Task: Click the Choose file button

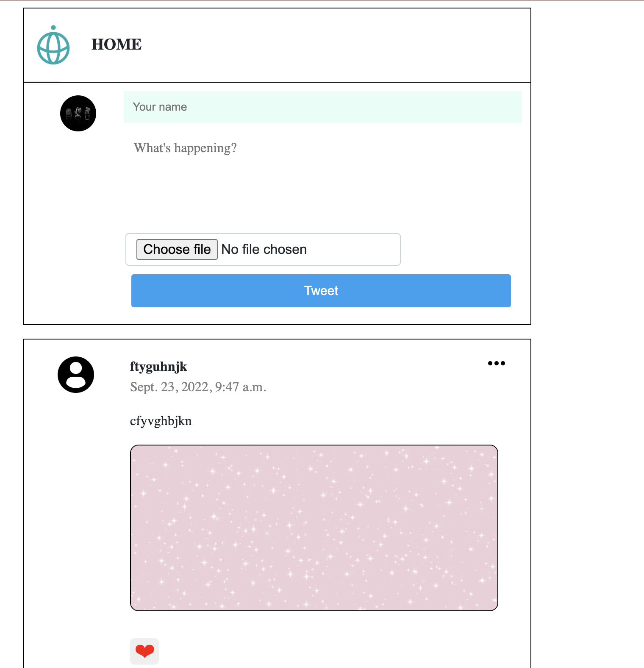Action: tap(177, 249)
